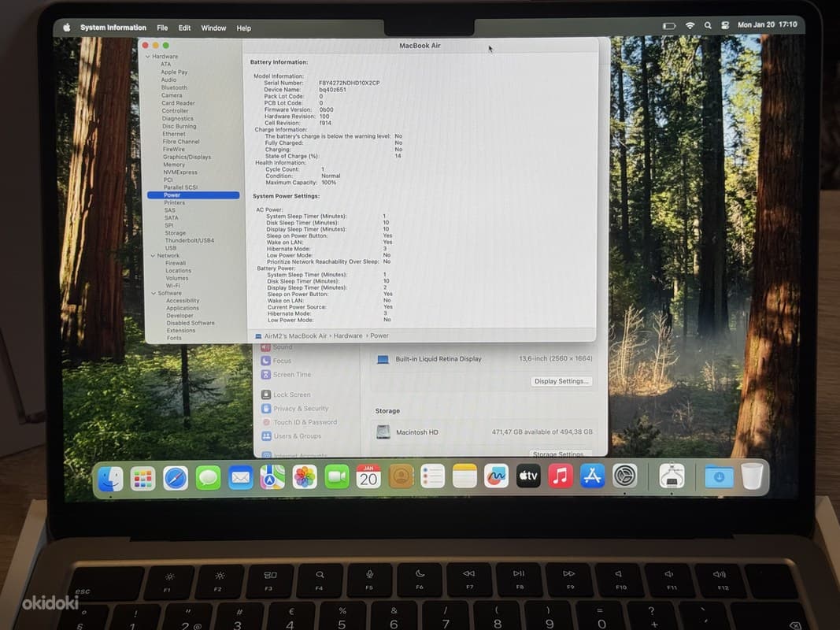Open the Apple menu
The width and height of the screenshot is (840, 630).
[x=67, y=28]
